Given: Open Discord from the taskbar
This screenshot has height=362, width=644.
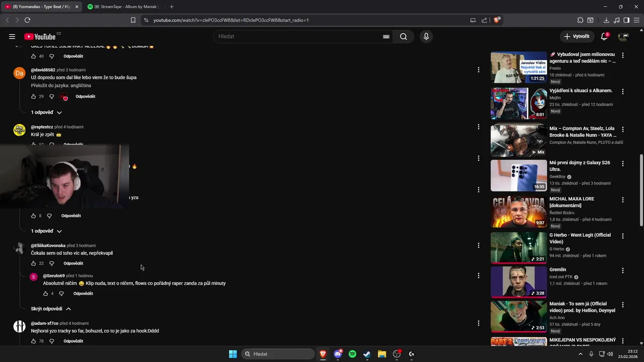Looking at the screenshot, I should point(338,354).
